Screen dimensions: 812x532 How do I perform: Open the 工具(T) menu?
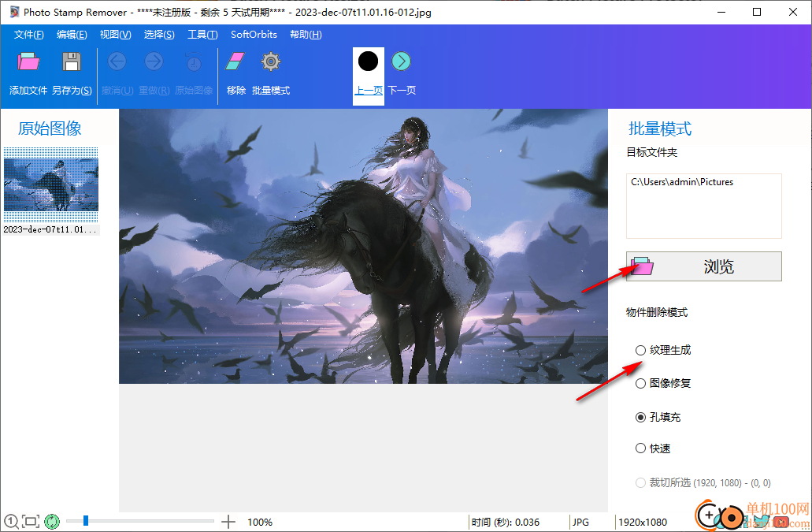tap(202, 34)
